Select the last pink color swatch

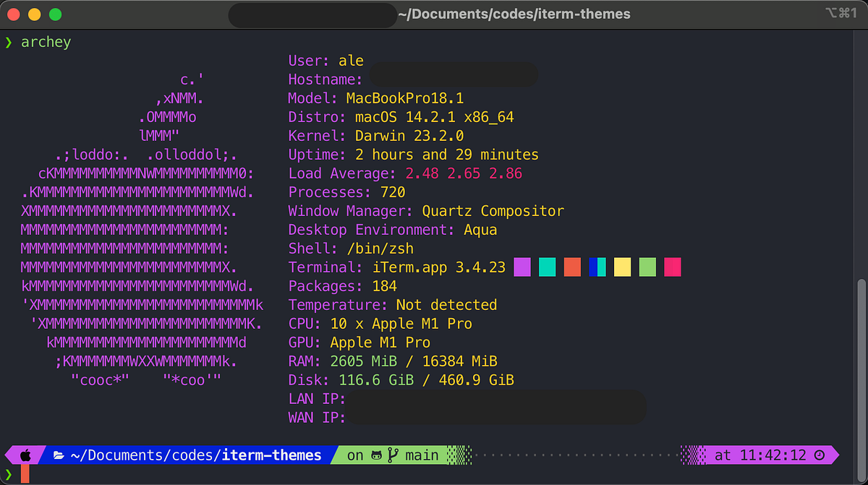point(672,267)
